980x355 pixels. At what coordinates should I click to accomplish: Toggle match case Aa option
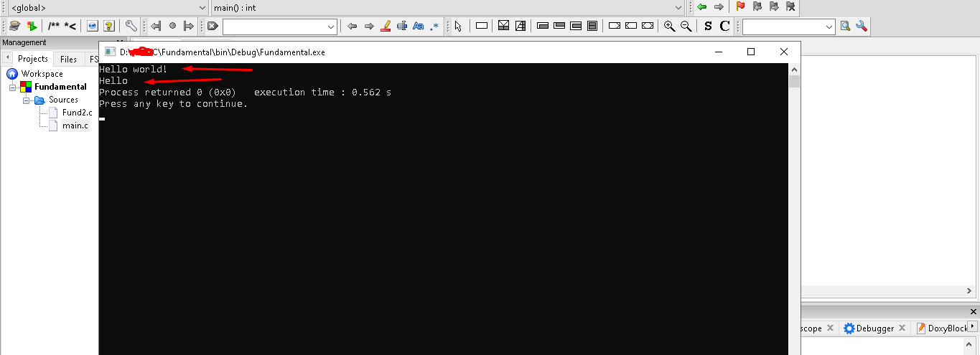pos(418,27)
